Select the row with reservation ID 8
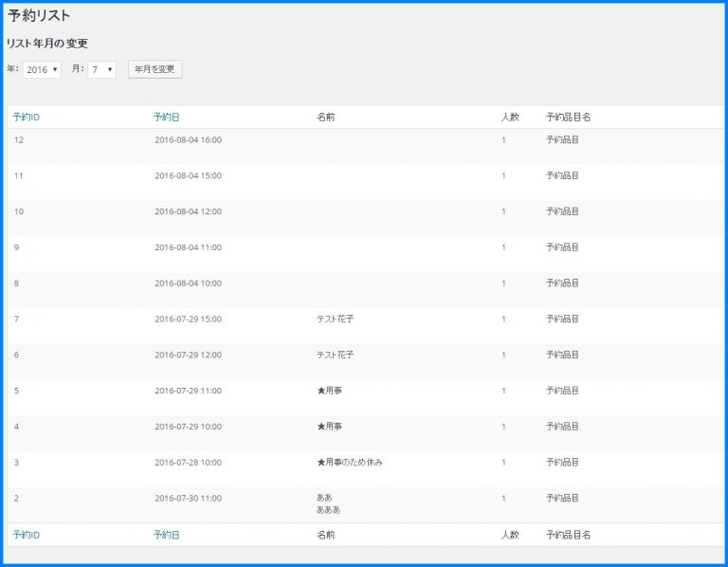Viewport: 728px width, 567px height. click(17, 283)
